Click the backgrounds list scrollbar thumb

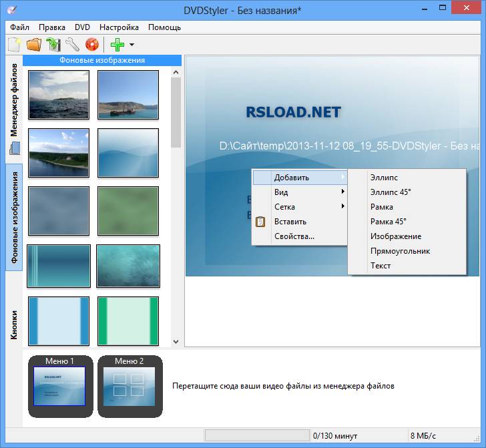[x=176, y=113]
